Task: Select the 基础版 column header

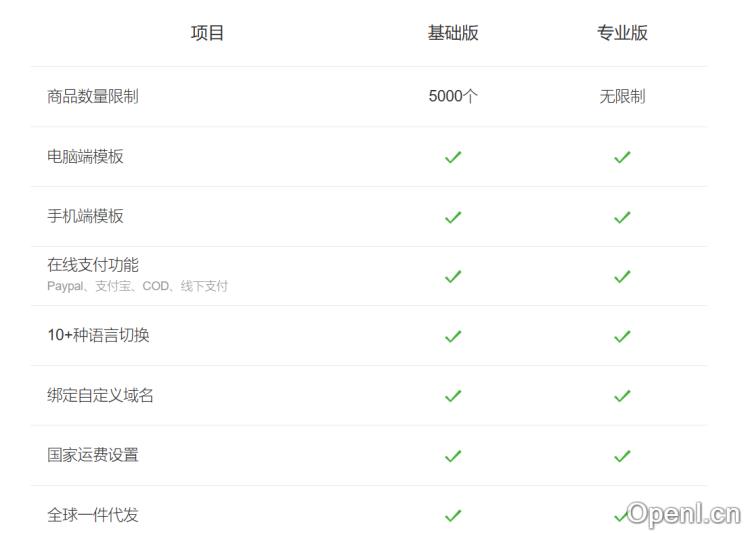Action: tap(453, 33)
